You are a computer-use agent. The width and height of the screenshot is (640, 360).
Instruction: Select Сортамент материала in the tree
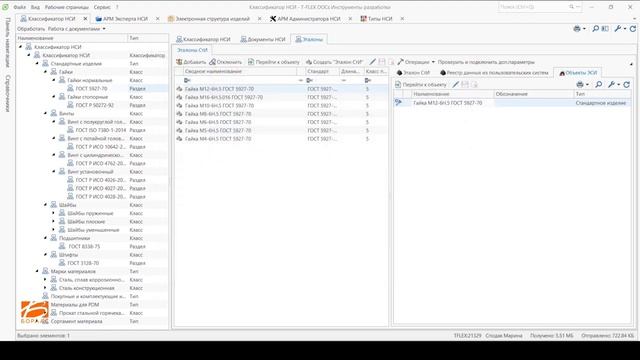[77, 321]
